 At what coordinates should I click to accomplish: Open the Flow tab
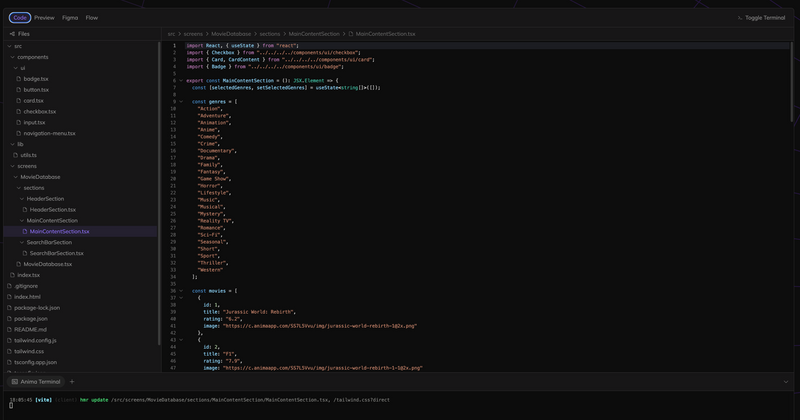point(92,17)
